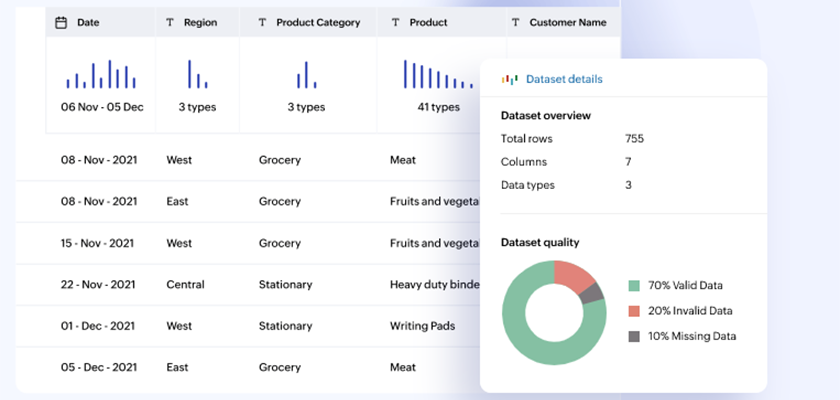Open the Region column distribution chart
This screenshot has height=400, width=840.
(x=197, y=74)
